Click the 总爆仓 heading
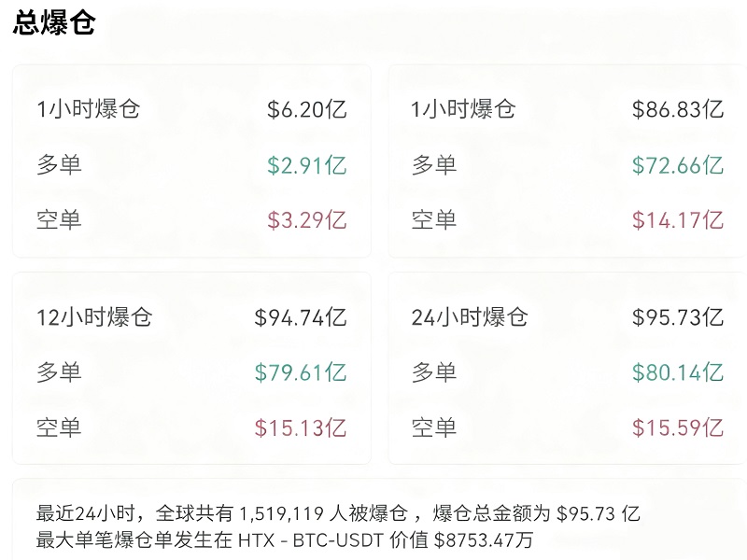 54,22
